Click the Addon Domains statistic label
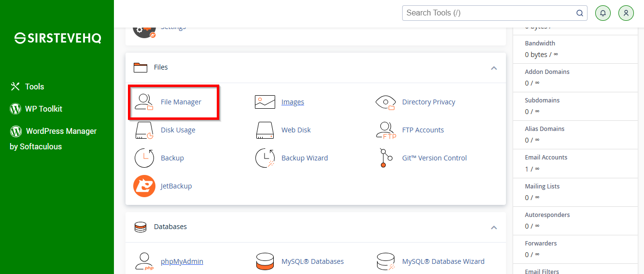The height and width of the screenshot is (274, 644). 547,72
